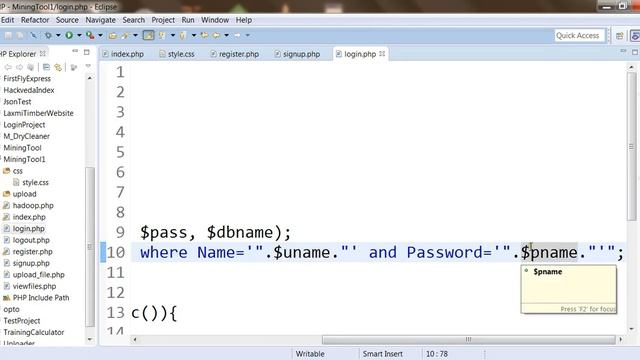Switch to the style.css editor tab
This screenshot has width=640, height=360.
click(x=177, y=54)
